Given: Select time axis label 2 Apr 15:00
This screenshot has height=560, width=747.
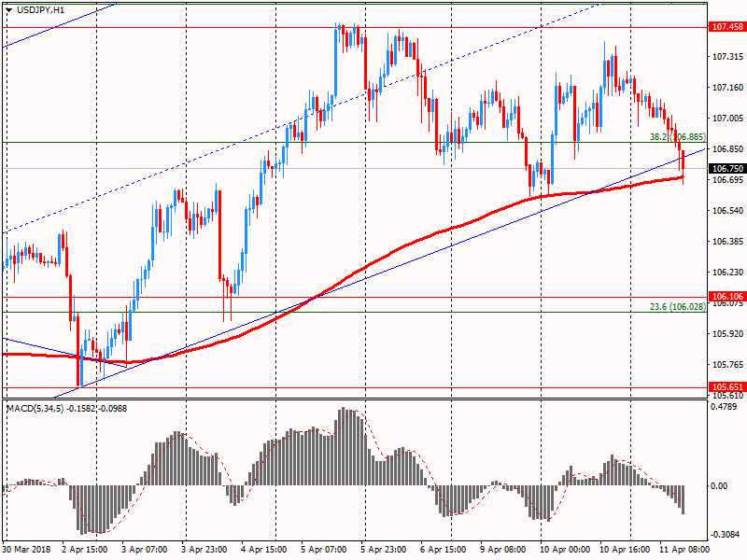Looking at the screenshot, I should tap(85, 550).
